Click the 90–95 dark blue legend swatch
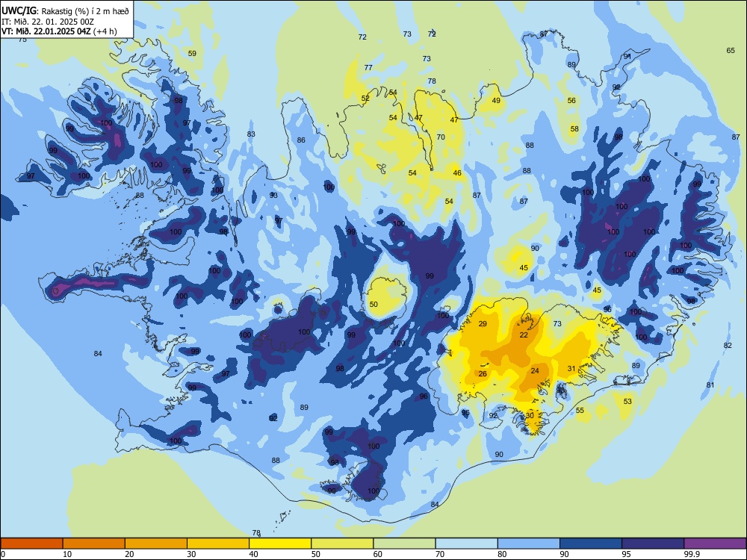Image resolution: width=747 pixels, height=560 pixels. (x=591, y=544)
